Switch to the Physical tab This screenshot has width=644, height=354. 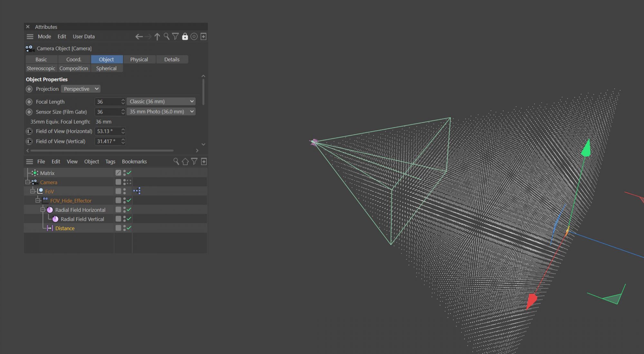pyautogui.click(x=139, y=59)
